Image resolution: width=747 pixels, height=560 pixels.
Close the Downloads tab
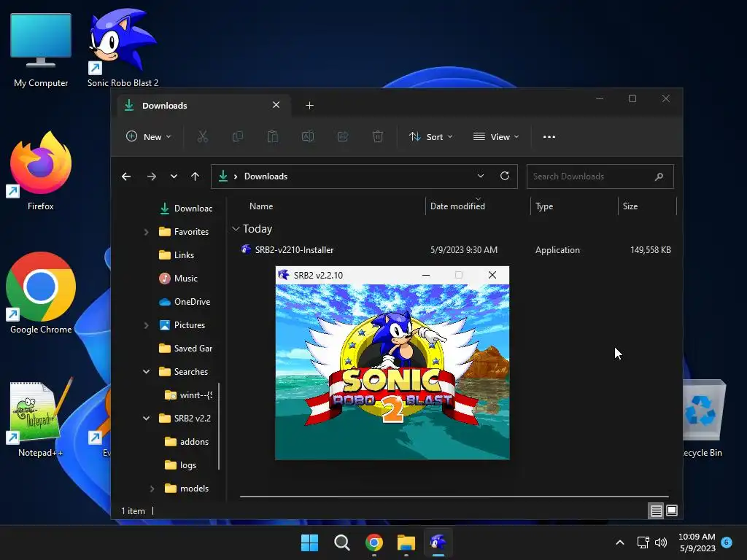click(276, 105)
